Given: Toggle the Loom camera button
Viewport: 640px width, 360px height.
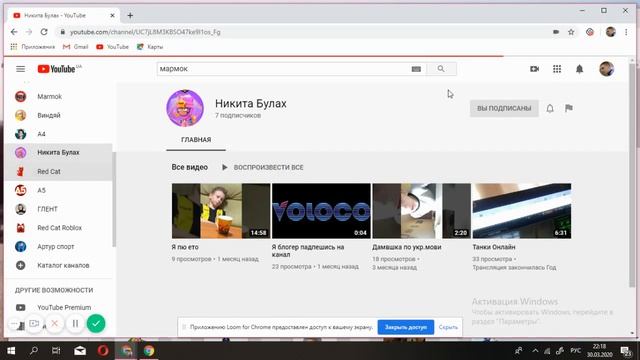Looking at the screenshot, I should 34,324.
